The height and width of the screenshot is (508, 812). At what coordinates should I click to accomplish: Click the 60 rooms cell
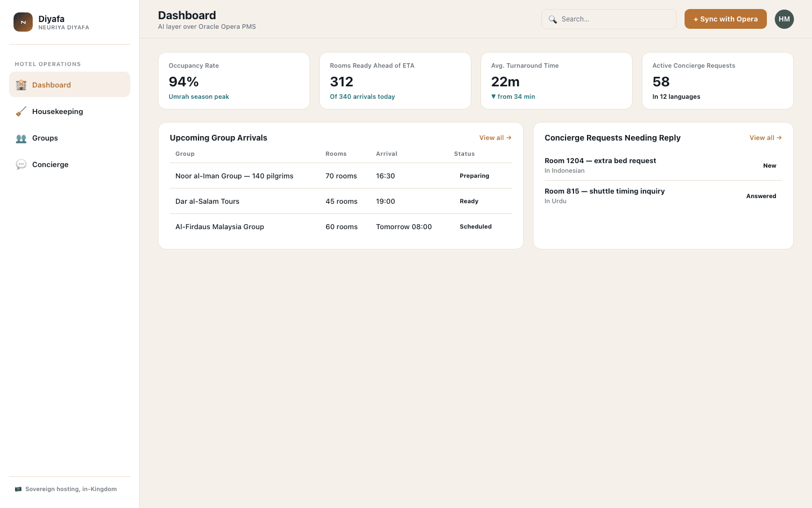pyautogui.click(x=341, y=227)
